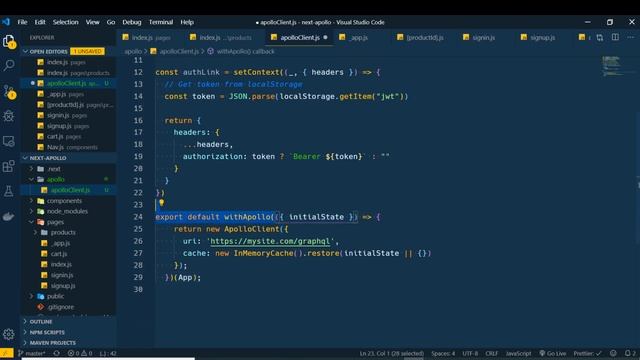
Task: Change UTF-8 encoding setting
Action: pos(470,353)
